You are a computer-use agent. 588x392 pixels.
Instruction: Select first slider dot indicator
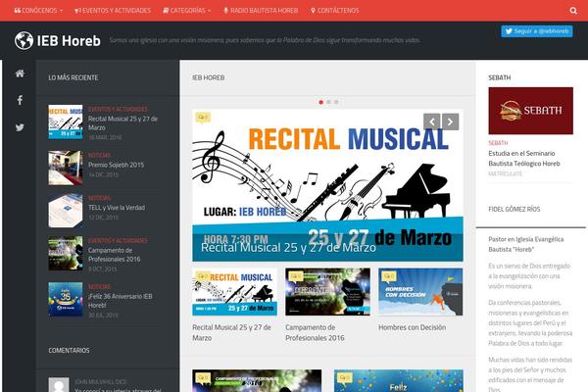click(321, 102)
